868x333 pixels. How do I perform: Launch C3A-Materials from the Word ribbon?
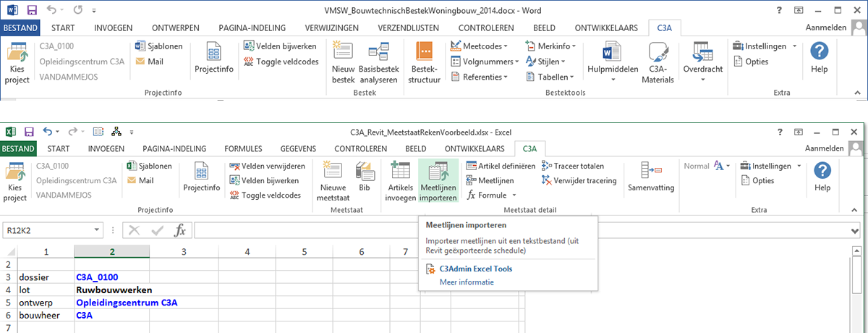(658, 63)
